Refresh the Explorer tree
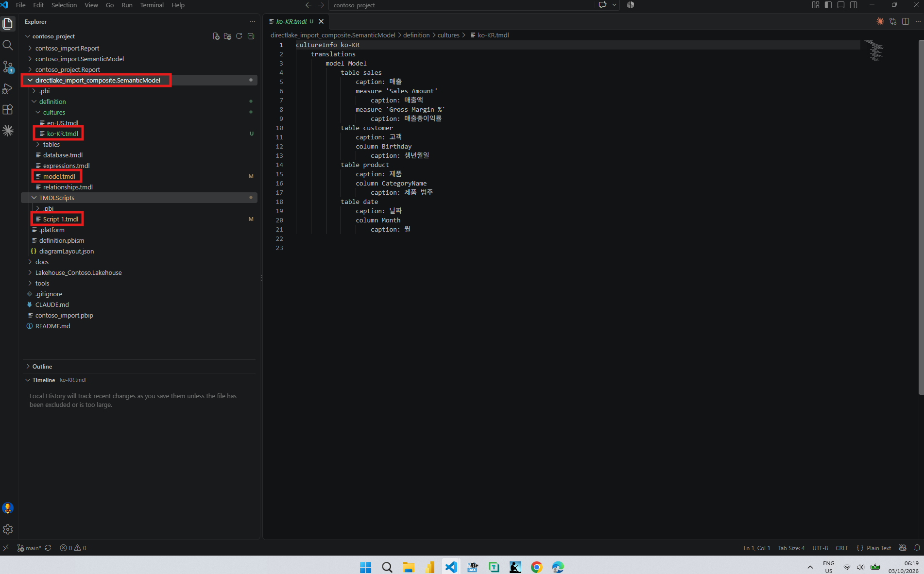 (239, 36)
